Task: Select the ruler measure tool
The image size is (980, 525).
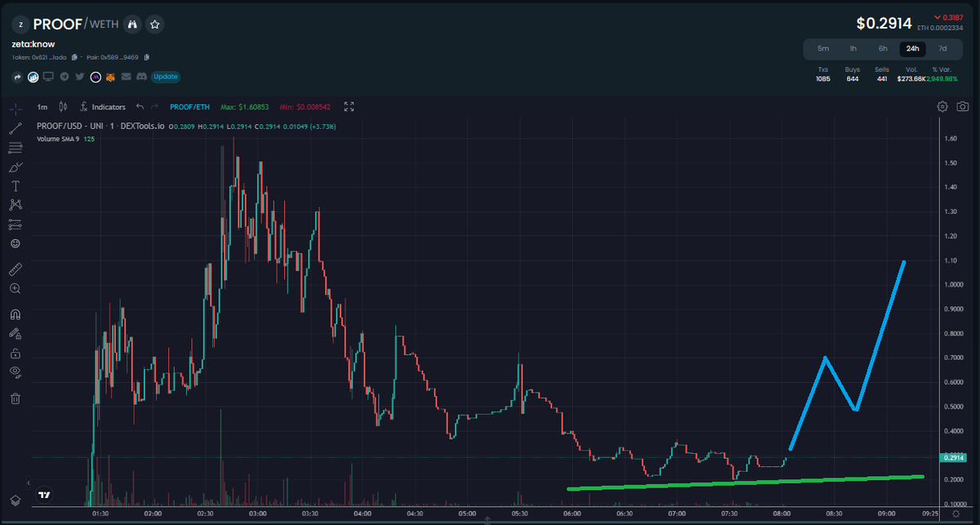Action: pyautogui.click(x=16, y=269)
